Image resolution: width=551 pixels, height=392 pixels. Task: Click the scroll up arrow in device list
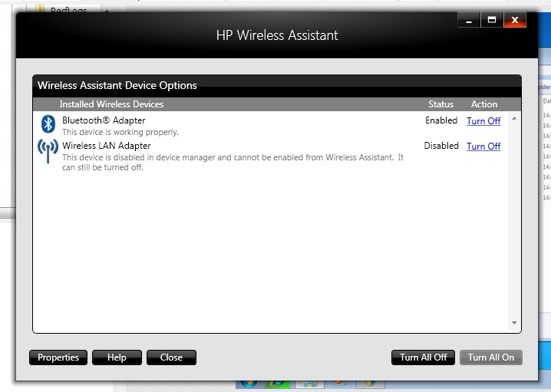tap(514, 119)
